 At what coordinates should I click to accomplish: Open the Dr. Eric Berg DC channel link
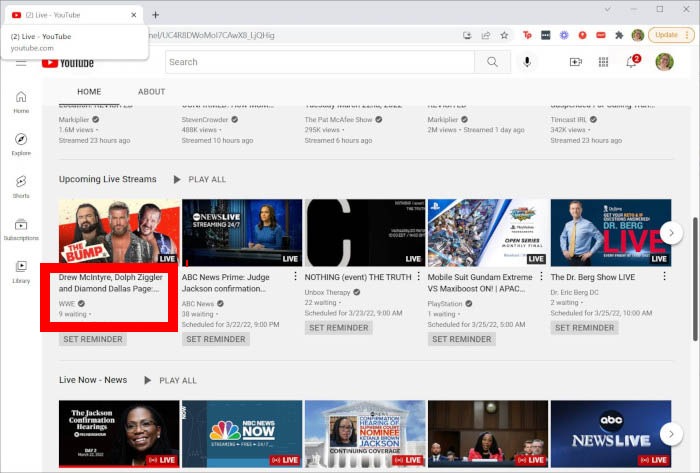pos(575,292)
